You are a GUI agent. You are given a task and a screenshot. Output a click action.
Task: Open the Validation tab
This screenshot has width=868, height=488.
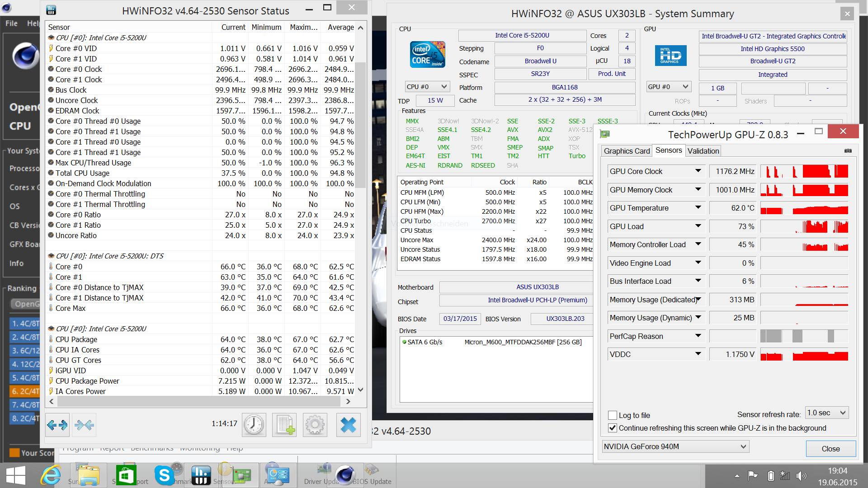pyautogui.click(x=703, y=151)
